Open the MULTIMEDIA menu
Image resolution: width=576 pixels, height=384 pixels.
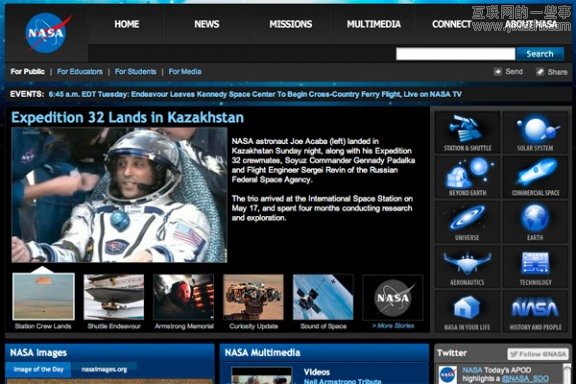[374, 24]
